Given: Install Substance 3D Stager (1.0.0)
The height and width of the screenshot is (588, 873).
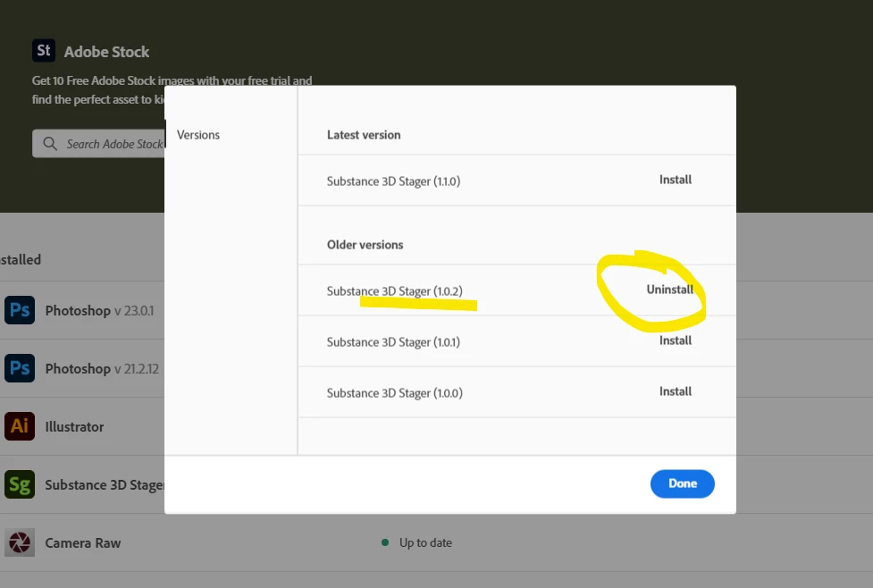Looking at the screenshot, I should pyautogui.click(x=676, y=391).
